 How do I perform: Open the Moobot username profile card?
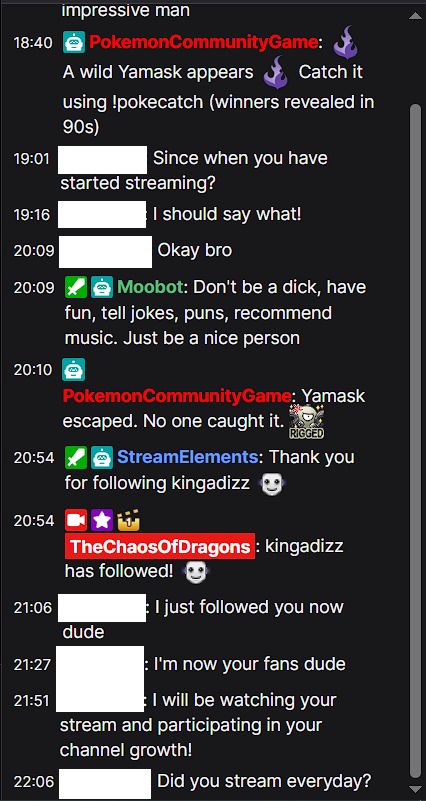tap(150, 287)
